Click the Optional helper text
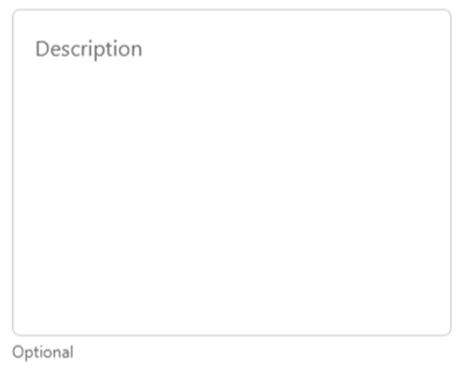This screenshot has height=370, width=461. coord(43,352)
